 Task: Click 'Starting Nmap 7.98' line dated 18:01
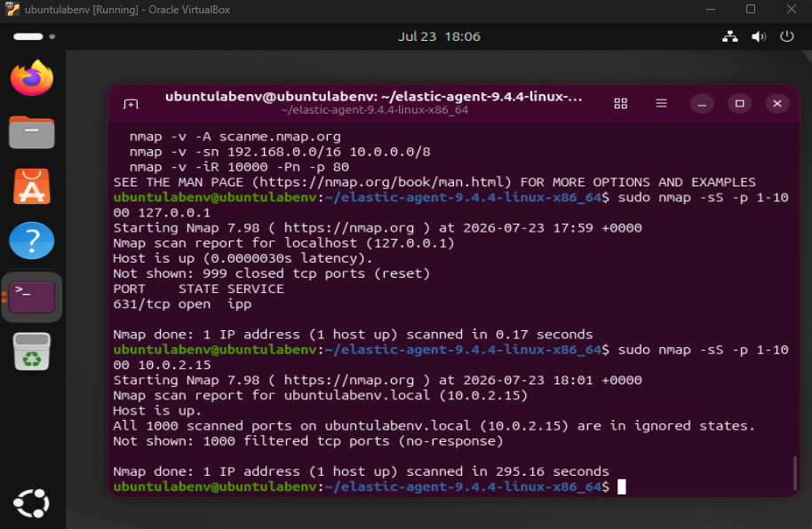pyautogui.click(x=378, y=381)
